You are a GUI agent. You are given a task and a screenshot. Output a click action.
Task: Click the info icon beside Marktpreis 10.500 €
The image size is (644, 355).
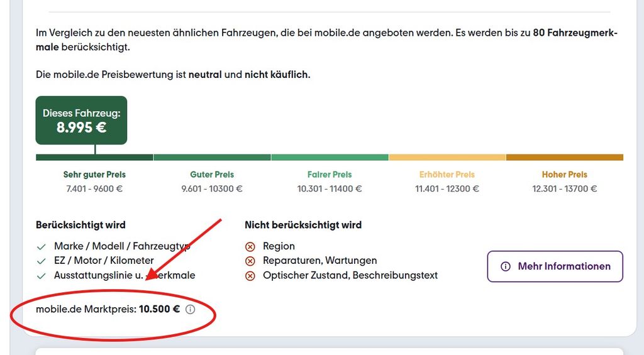[x=191, y=309]
